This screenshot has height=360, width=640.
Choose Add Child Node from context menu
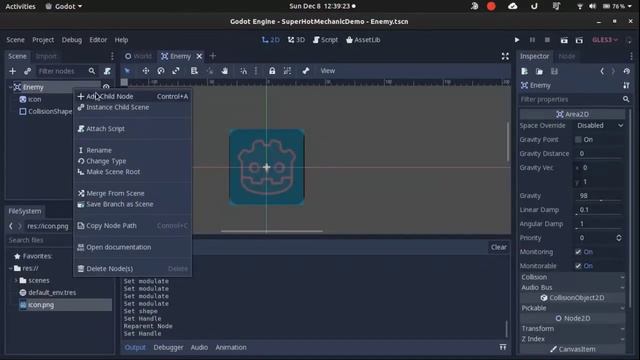(133, 96)
